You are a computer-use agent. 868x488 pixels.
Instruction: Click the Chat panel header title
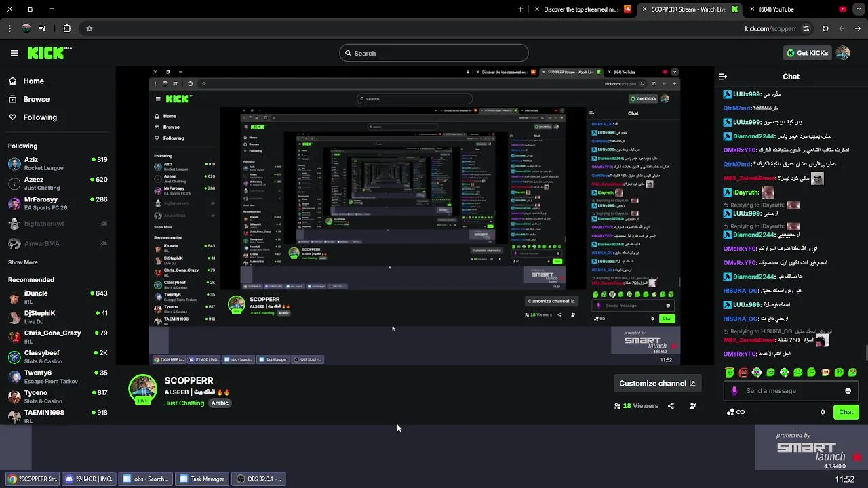coord(791,77)
